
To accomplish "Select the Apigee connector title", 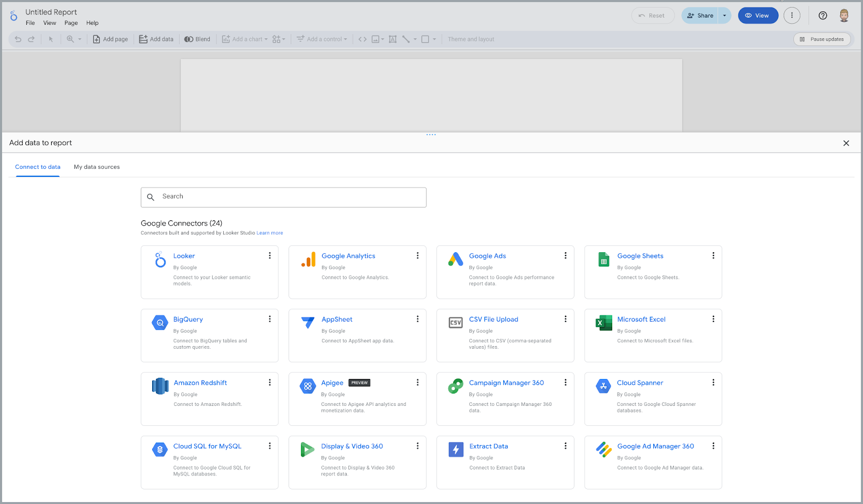I will [x=332, y=383].
